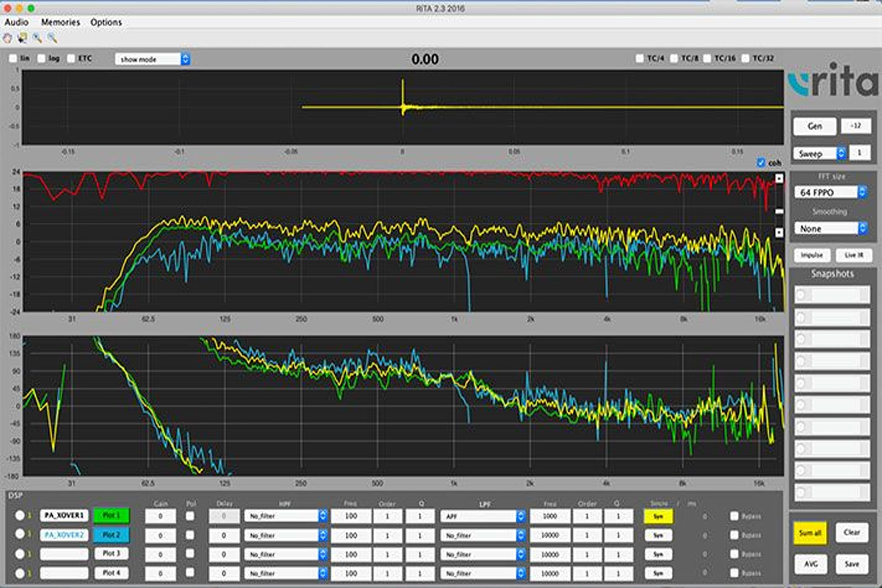Enable the ETC checkbox
This screenshot has height=588, width=882.
click(x=71, y=59)
